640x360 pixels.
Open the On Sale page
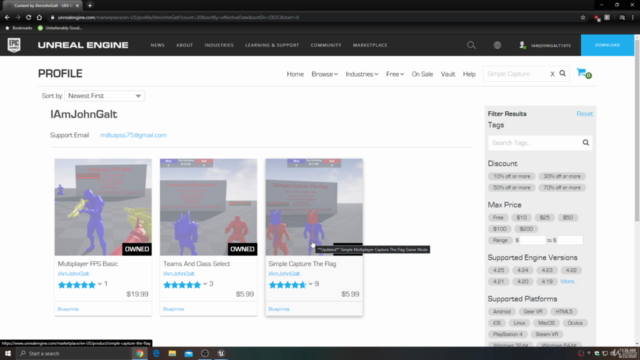coord(422,74)
